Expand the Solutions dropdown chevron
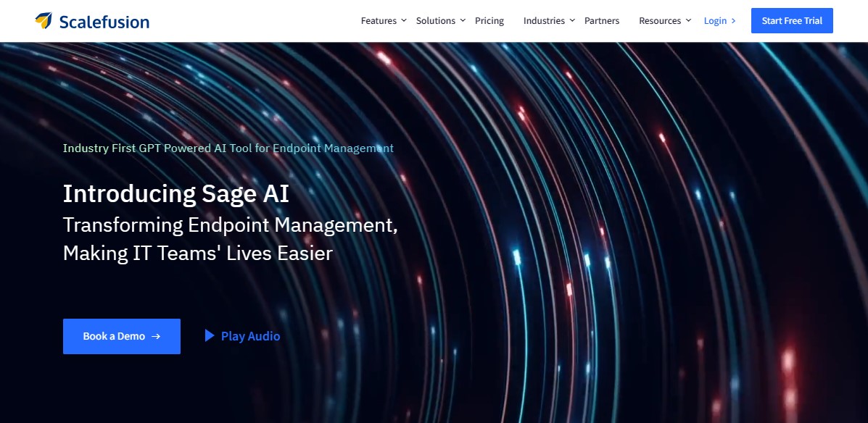 463,20
